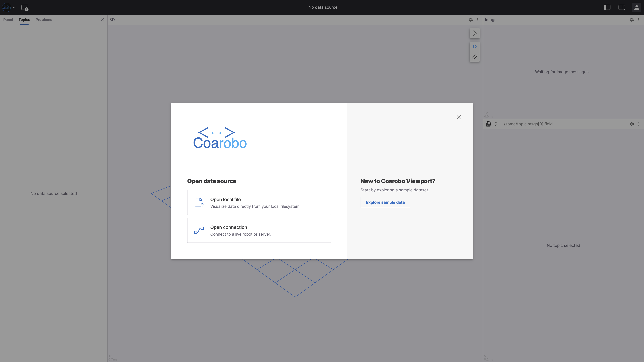Switch to the Problems tab
This screenshot has width=644, height=362.
coord(44,20)
